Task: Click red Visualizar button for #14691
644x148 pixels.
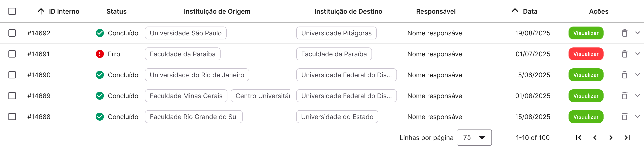Action: coord(586,54)
